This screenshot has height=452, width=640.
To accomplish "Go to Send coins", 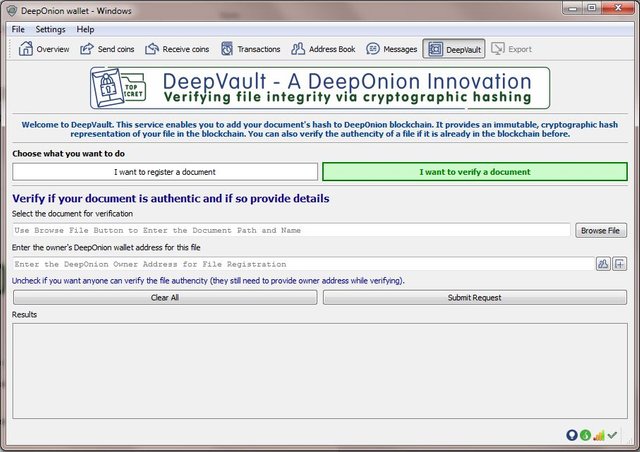I will click(x=107, y=49).
